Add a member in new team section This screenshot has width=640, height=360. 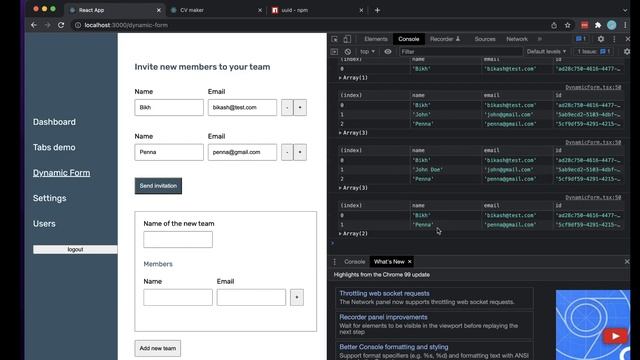(297, 298)
